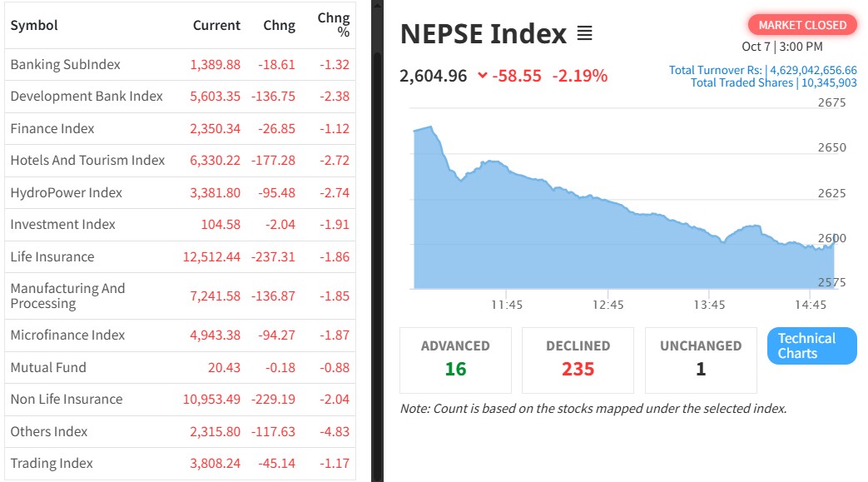Click the MARKET CLOSED badge

pyautogui.click(x=802, y=25)
